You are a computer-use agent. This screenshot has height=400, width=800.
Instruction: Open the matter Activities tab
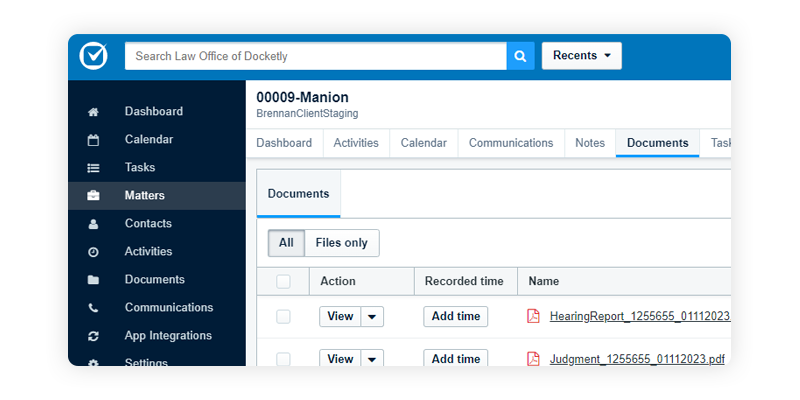tap(356, 143)
